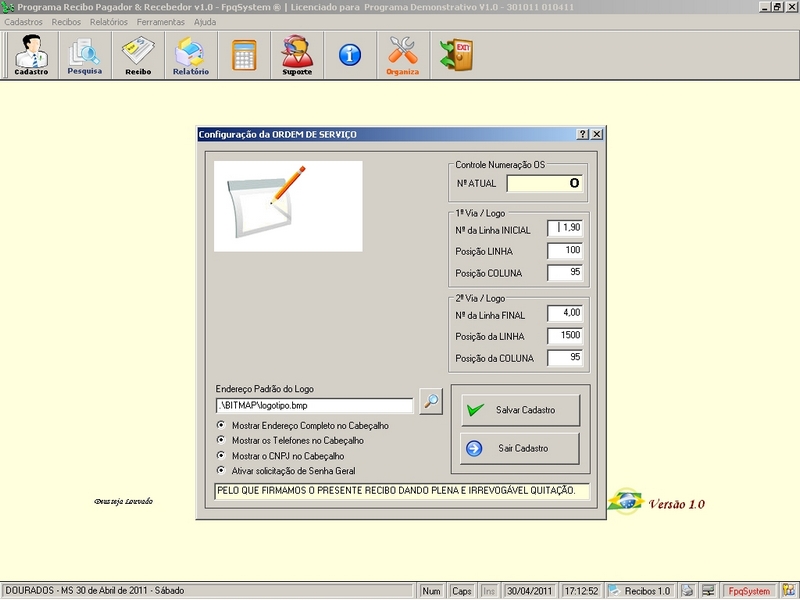Click the Pesquisa search icon
Image resolution: width=800 pixels, height=600 pixels.
click(84, 54)
